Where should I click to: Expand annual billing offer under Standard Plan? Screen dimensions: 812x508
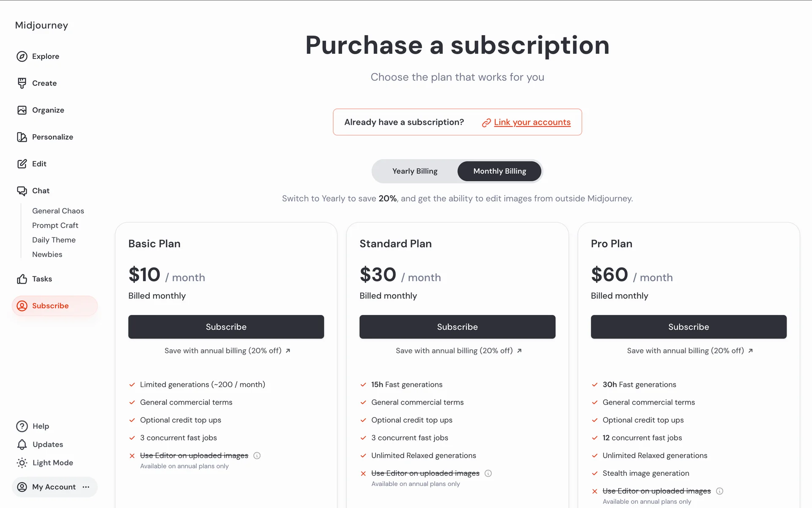click(458, 351)
